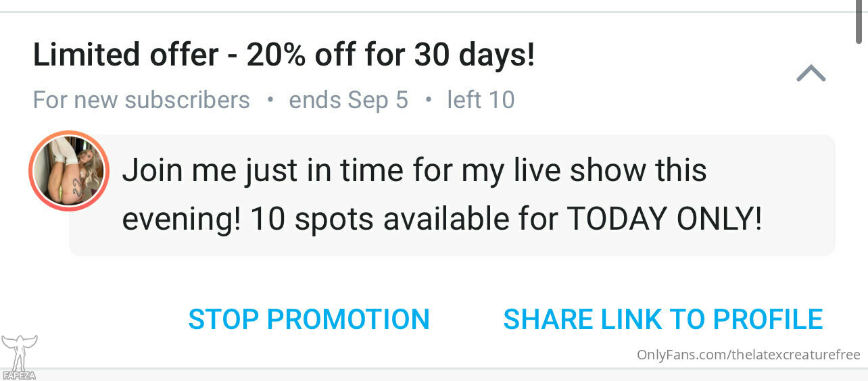Share link to profile

point(663,320)
